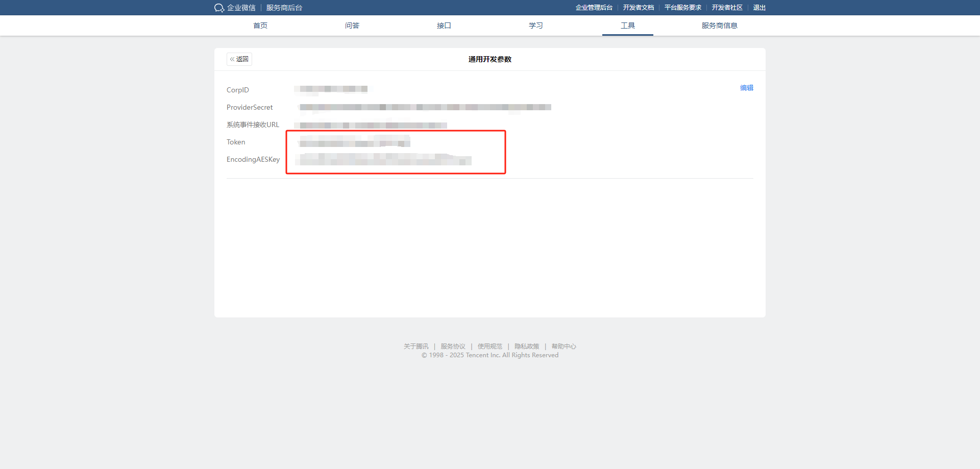The image size is (980, 469).
Task: Open 企业管理后台 link in header
Action: click(594, 8)
